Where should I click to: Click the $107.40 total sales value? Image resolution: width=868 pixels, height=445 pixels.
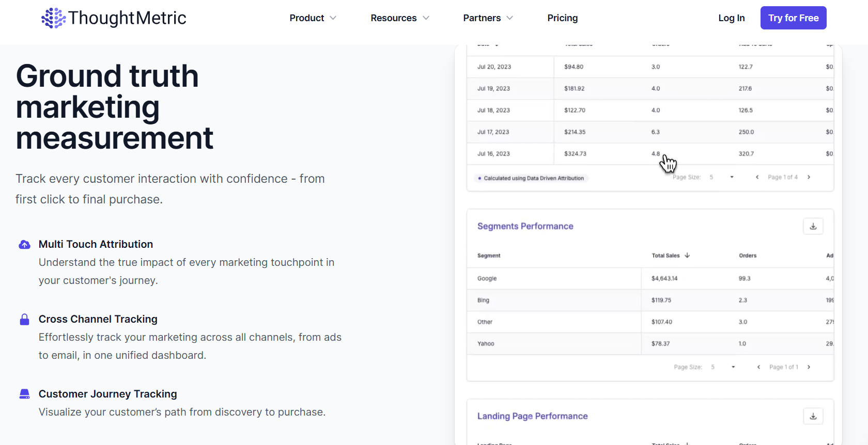(662, 322)
